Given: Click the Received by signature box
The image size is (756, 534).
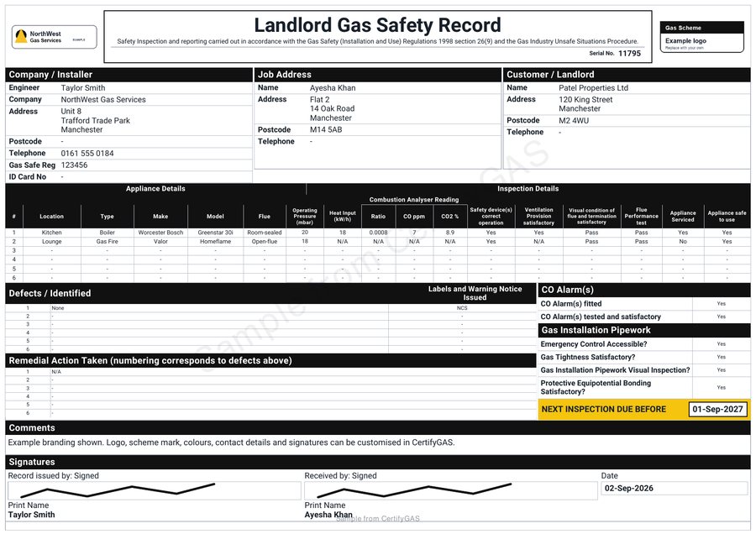Looking at the screenshot, I should coord(451,490).
